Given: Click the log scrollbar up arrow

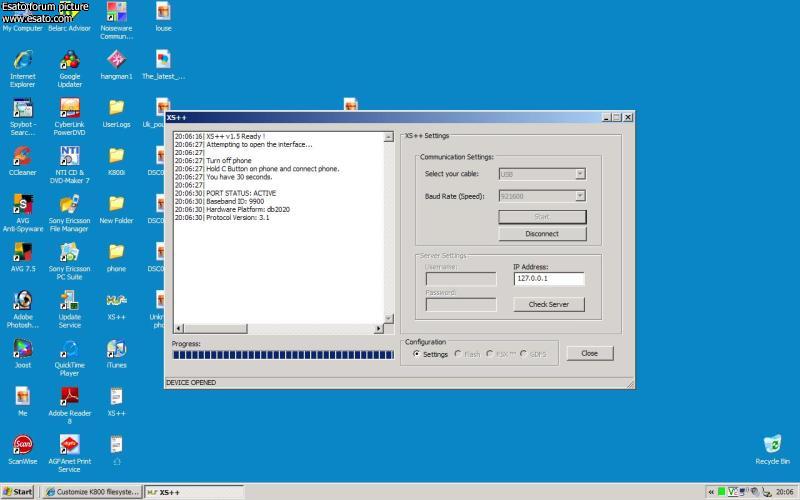Looking at the screenshot, I should (389, 137).
